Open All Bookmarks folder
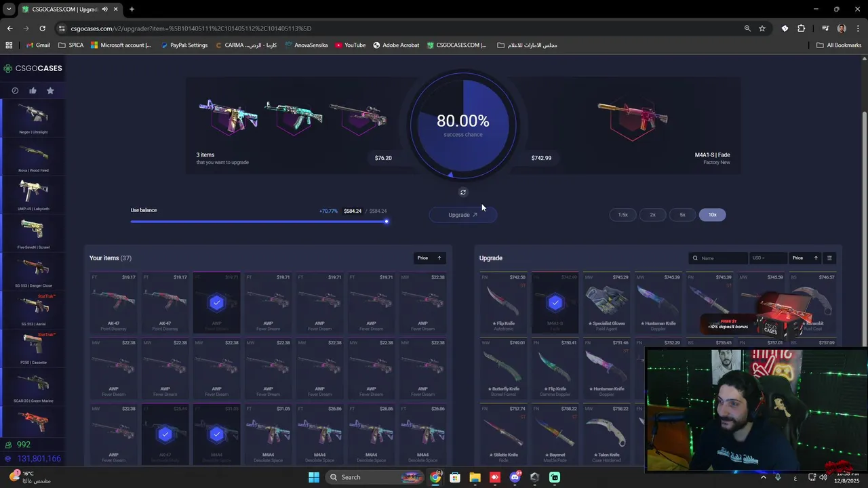 pyautogui.click(x=839, y=45)
